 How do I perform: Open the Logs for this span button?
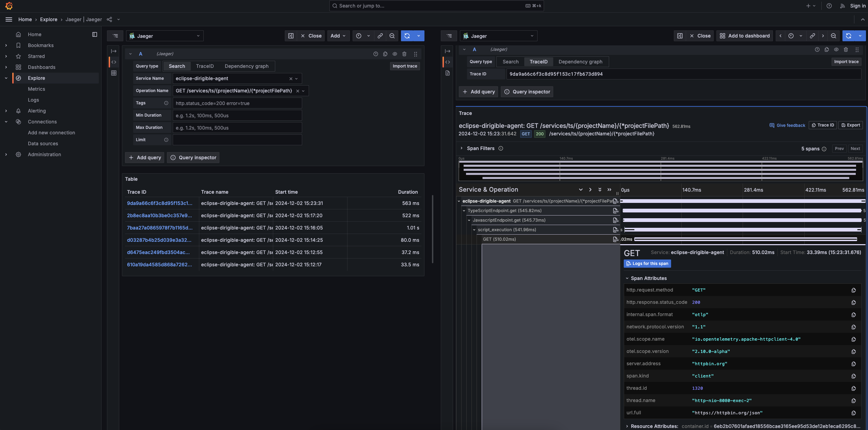pos(647,264)
